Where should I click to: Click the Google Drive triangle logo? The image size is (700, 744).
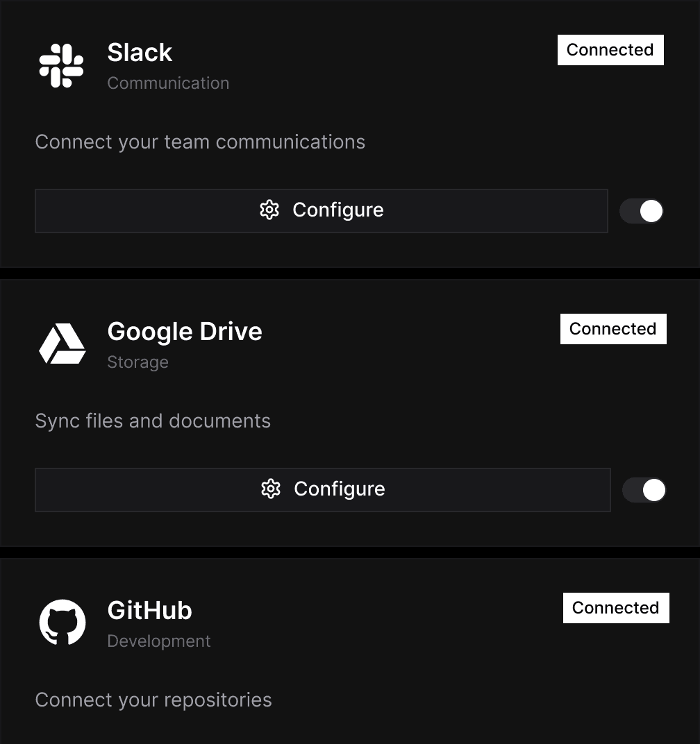(62, 344)
